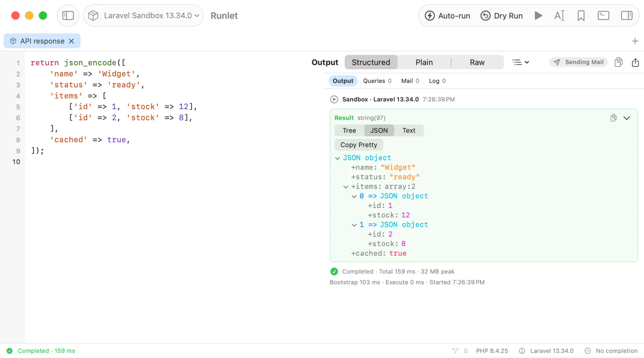
Task: Select the API response tab
Action: tap(42, 41)
